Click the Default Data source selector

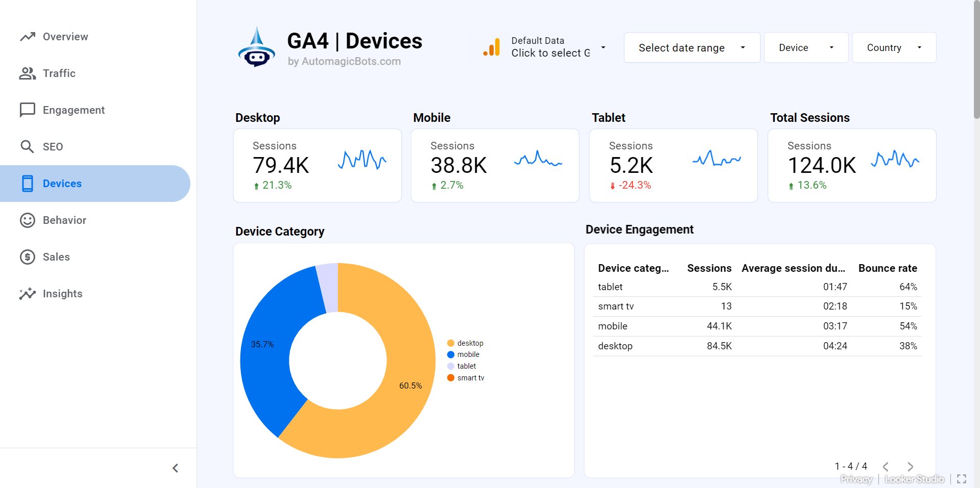[x=550, y=47]
